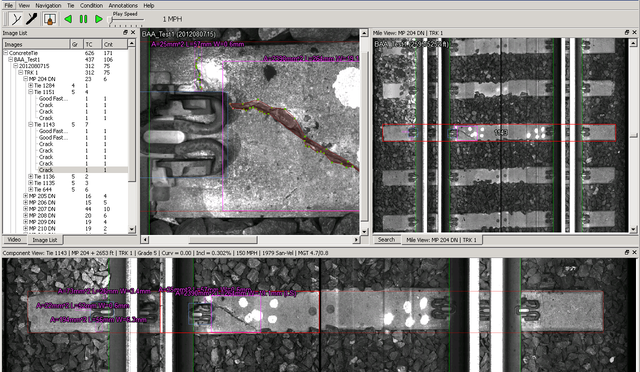Expand the MP 205 DN node
This screenshot has height=372, width=640.
[x=25, y=196]
